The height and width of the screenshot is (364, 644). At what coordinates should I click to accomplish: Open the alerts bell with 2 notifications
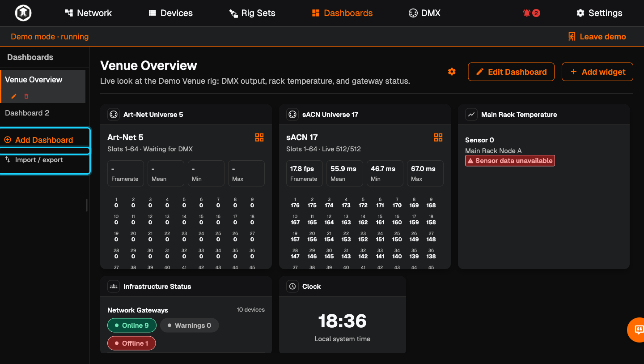(x=531, y=13)
